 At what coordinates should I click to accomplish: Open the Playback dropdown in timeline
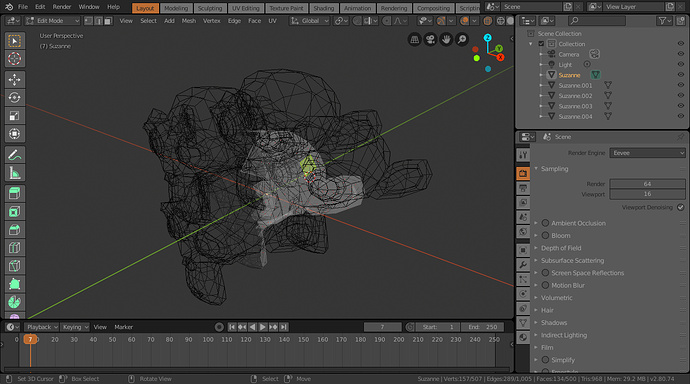[41, 327]
